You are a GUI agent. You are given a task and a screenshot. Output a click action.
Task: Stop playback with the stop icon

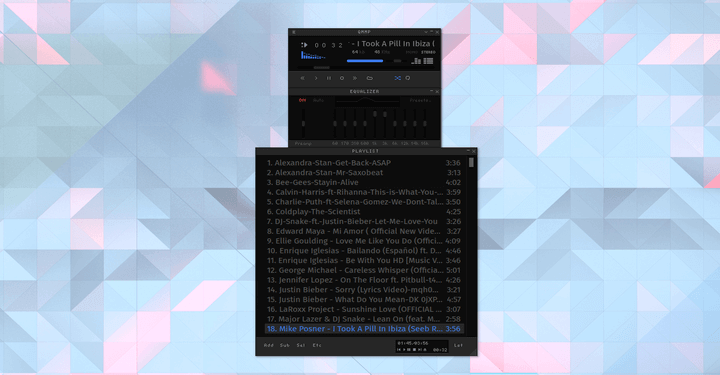[342, 78]
